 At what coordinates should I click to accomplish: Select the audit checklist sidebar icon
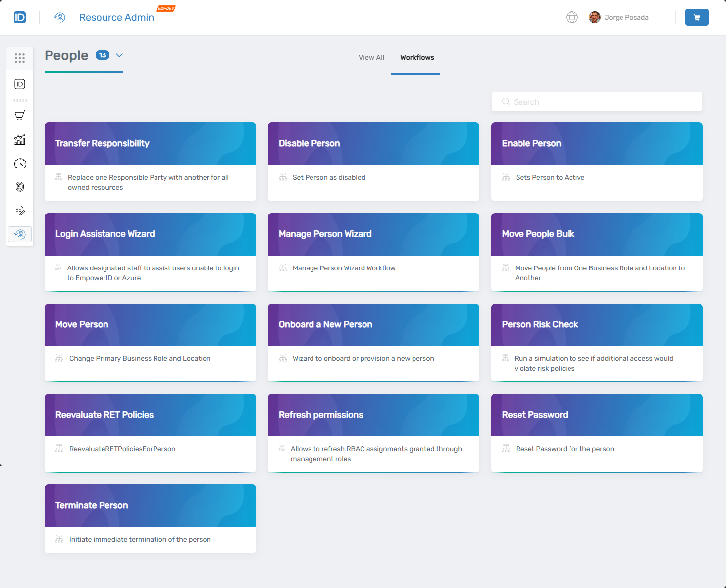coord(20,211)
